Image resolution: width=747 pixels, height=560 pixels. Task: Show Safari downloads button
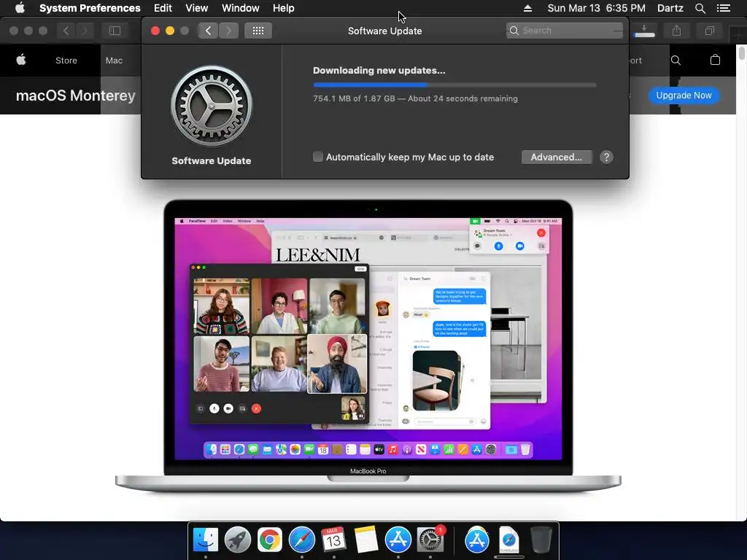tap(644, 31)
